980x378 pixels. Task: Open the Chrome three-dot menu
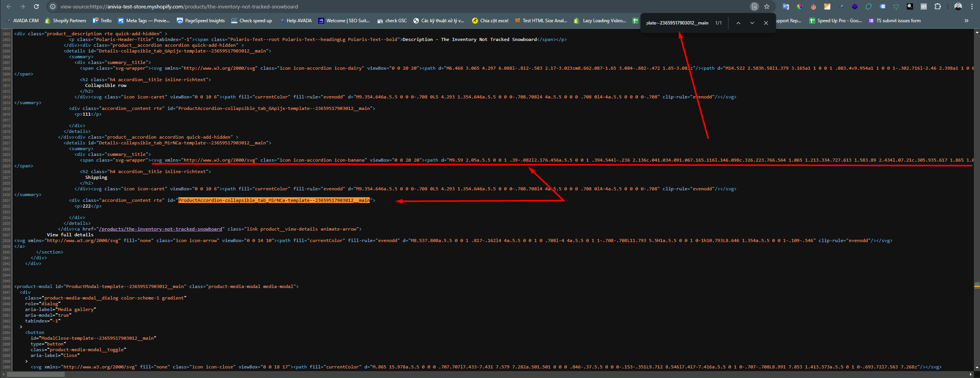(x=972, y=7)
